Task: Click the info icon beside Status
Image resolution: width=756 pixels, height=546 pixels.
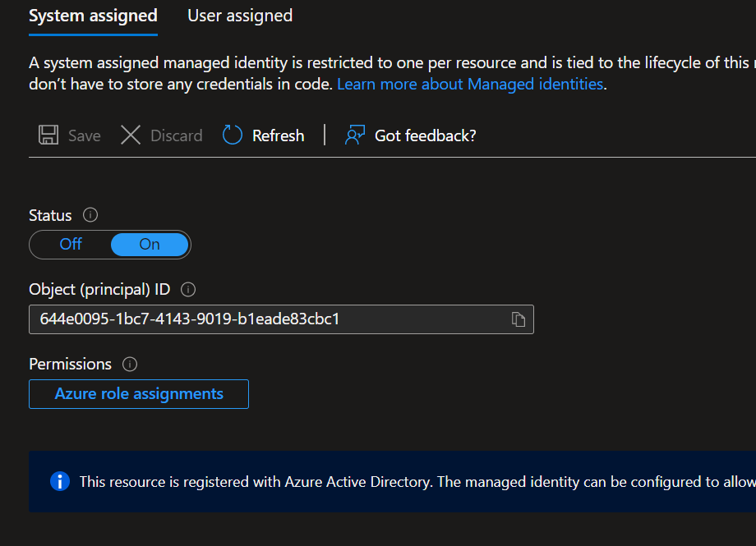Action: click(x=90, y=215)
